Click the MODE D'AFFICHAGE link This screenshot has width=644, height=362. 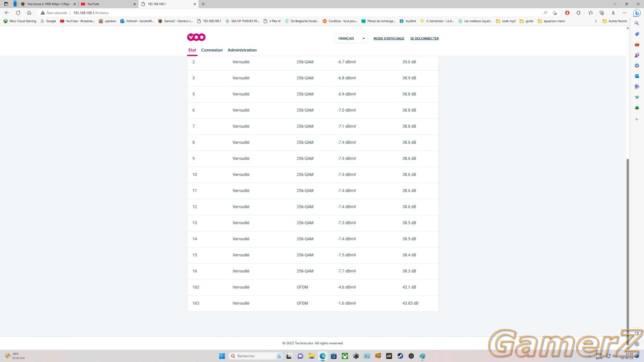coord(389,39)
